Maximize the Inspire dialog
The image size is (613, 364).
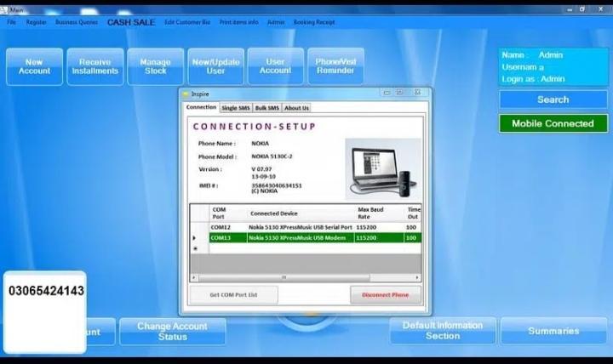tap(400, 93)
